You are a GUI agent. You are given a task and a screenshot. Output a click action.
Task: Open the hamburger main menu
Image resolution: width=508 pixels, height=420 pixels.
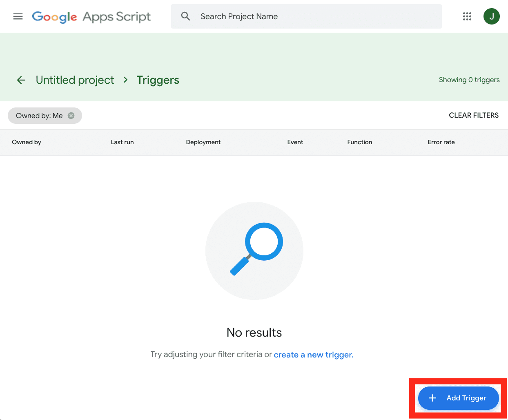click(x=18, y=16)
